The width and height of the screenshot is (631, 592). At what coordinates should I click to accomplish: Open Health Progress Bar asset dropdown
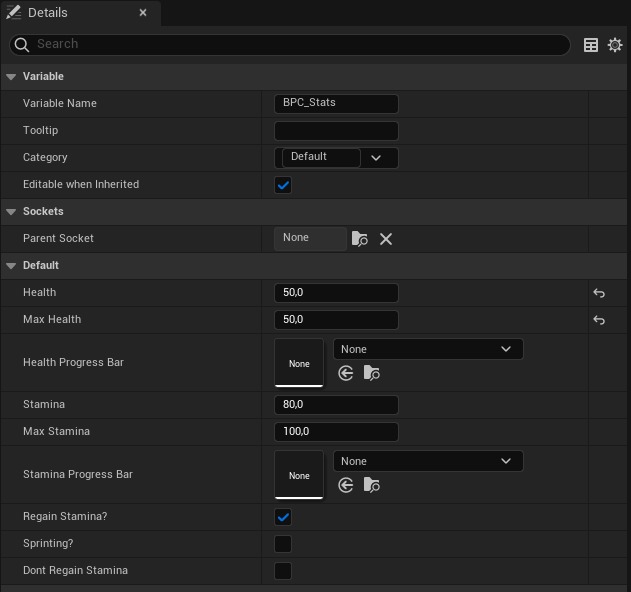(x=427, y=349)
